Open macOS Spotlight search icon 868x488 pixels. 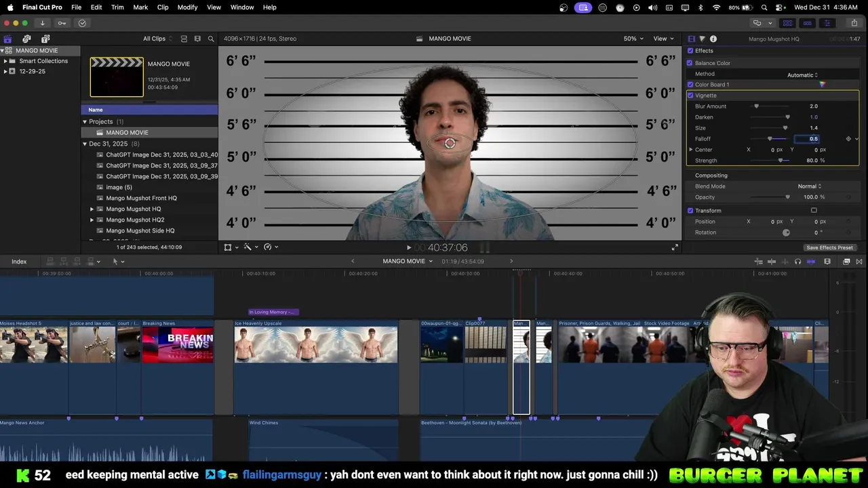point(764,7)
